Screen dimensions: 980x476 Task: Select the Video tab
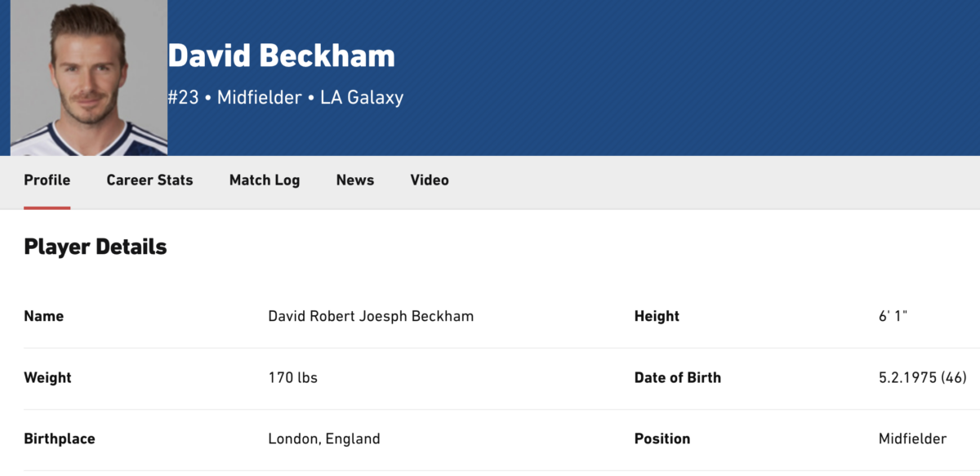coord(430,180)
